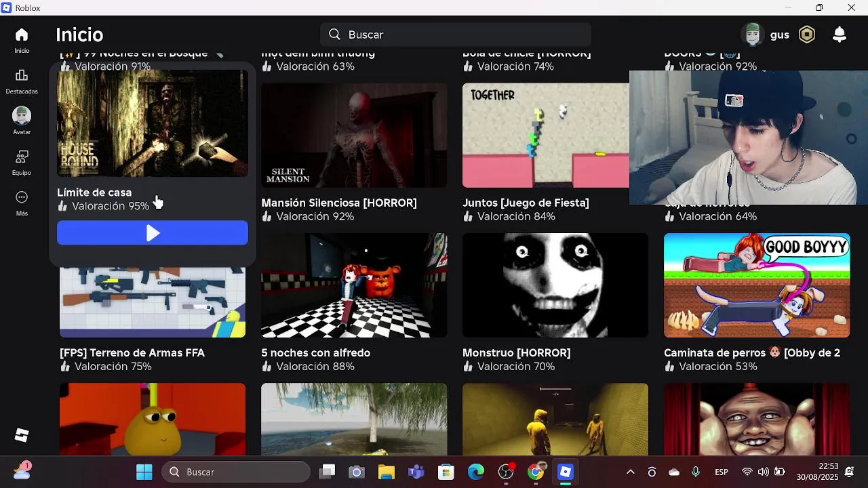Open Monstruo horror face thumbnail

click(x=555, y=285)
